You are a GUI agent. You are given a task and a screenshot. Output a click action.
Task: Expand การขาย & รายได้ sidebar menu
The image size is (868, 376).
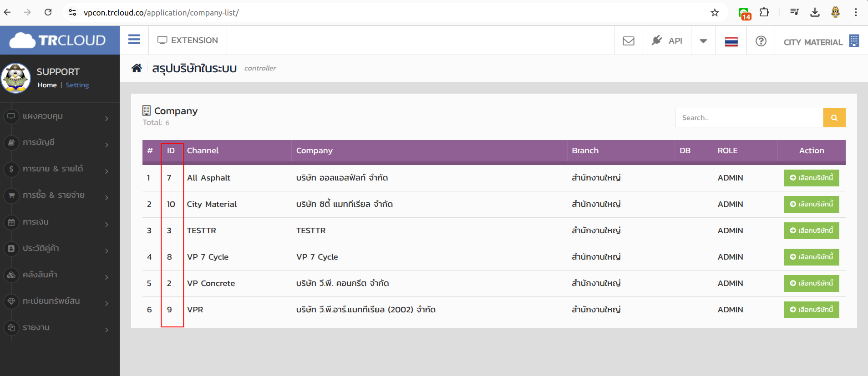click(60, 169)
